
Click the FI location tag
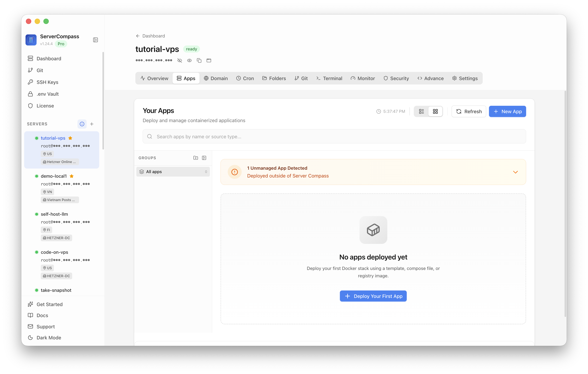click(46, 230)
